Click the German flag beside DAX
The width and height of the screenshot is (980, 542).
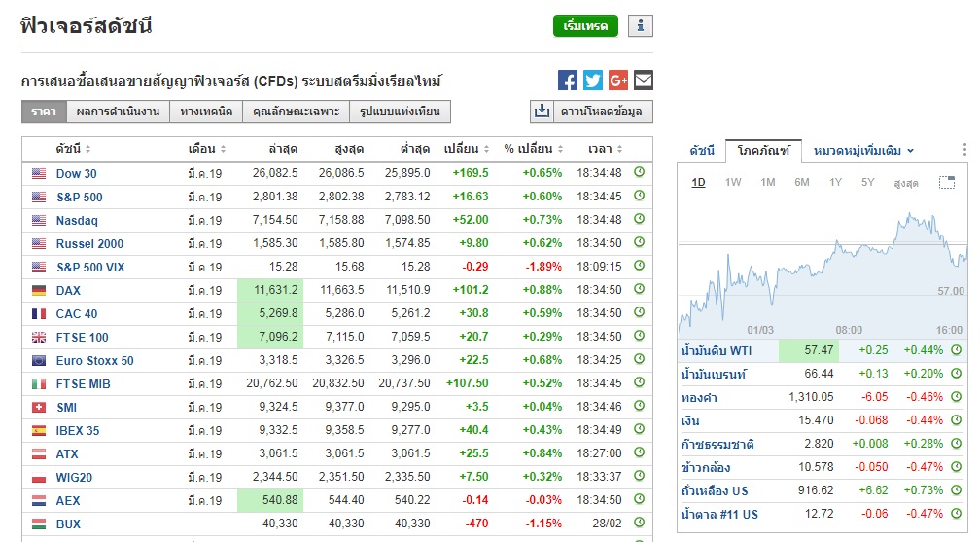[x=39, y=290]
